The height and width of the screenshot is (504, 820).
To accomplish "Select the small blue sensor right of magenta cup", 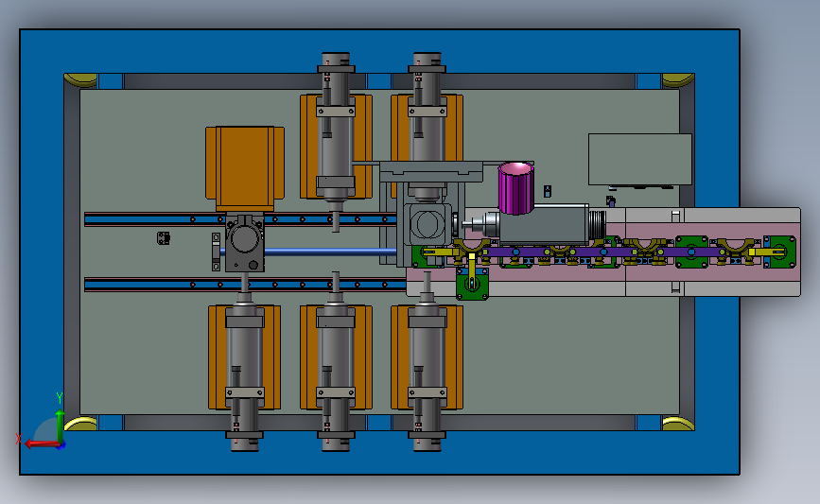I will tap(547, 191).
